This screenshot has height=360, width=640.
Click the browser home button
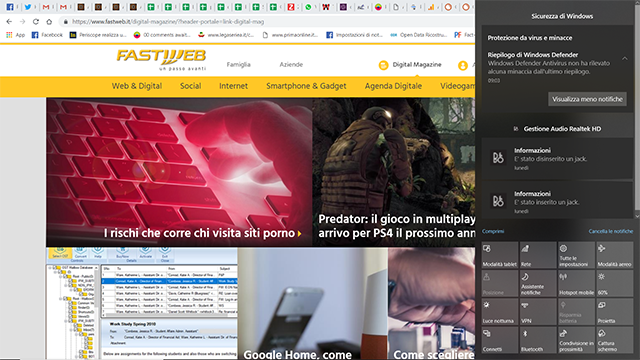[49, 22]
